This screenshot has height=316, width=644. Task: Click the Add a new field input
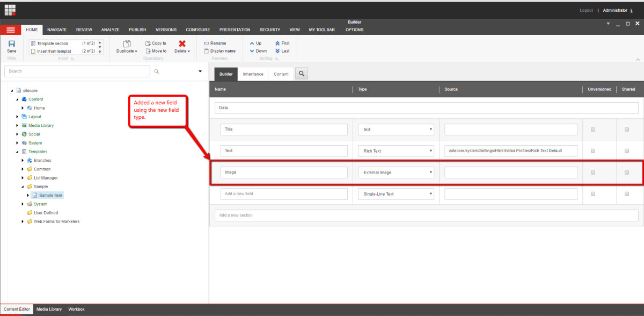[284, 194]
